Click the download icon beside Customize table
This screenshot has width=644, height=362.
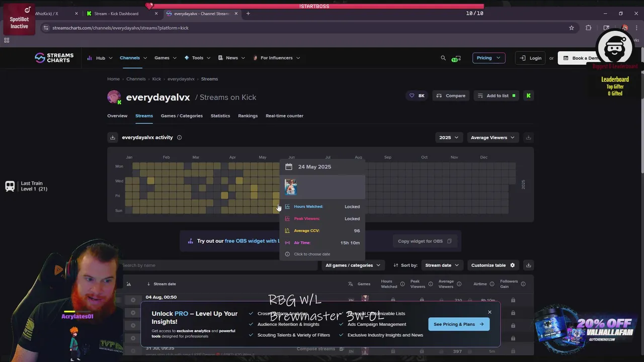[528, 265]
